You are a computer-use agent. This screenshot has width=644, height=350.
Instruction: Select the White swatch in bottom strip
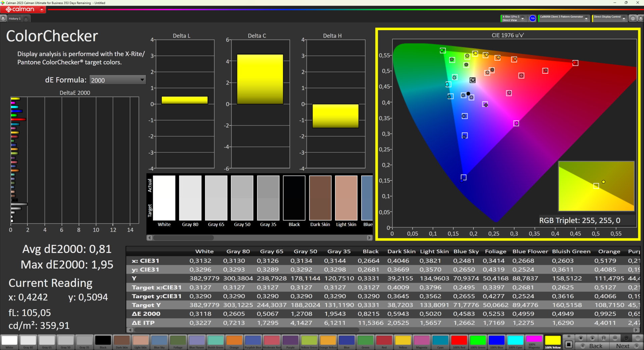(9, 342)
